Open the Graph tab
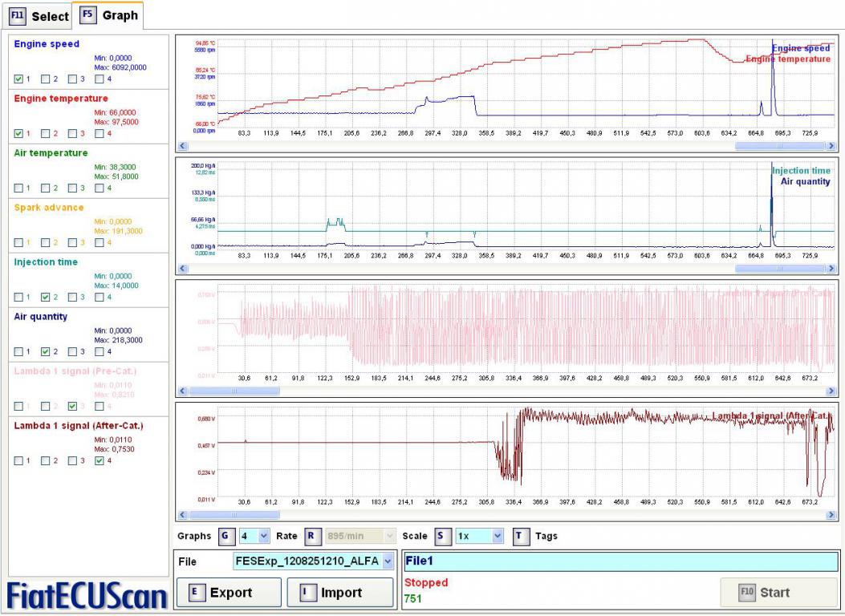Viewport: 845px width, 616px height. point(109,15)
